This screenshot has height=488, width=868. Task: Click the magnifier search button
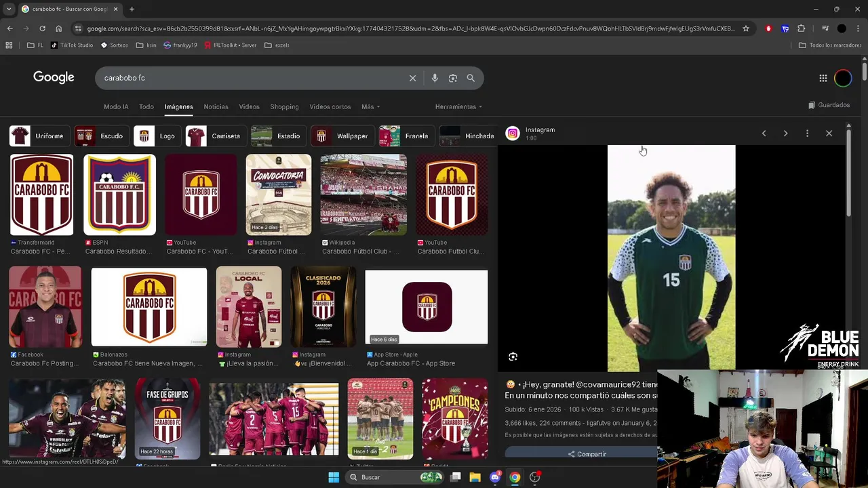pos(471,78)
